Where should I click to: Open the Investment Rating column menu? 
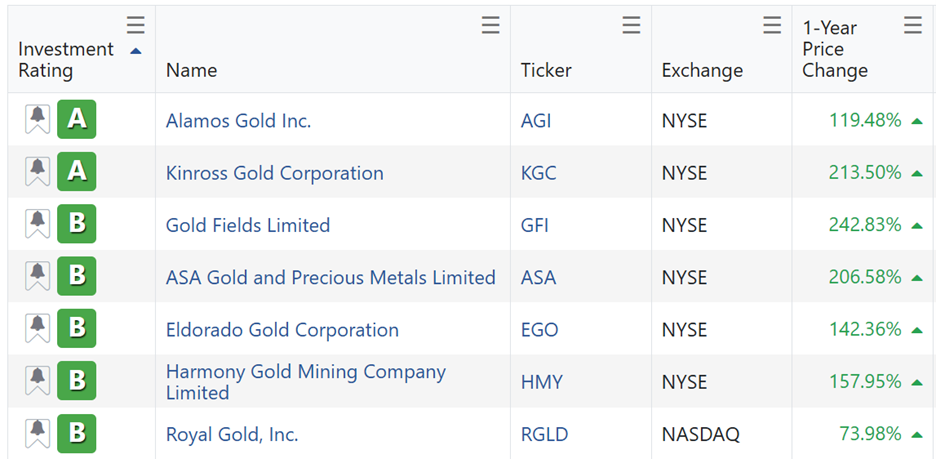pos(136,26)
